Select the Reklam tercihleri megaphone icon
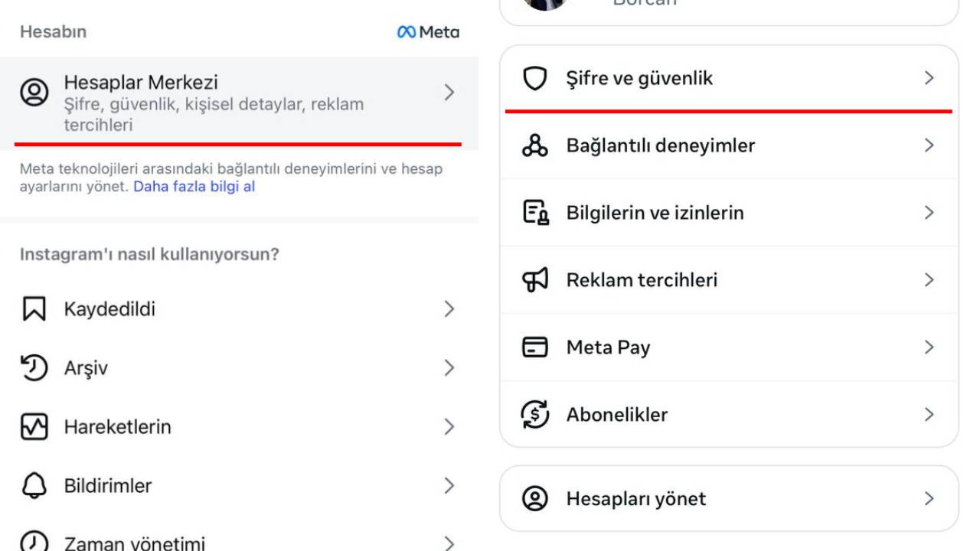Viewport: 980px width, 551px height. 536,279
